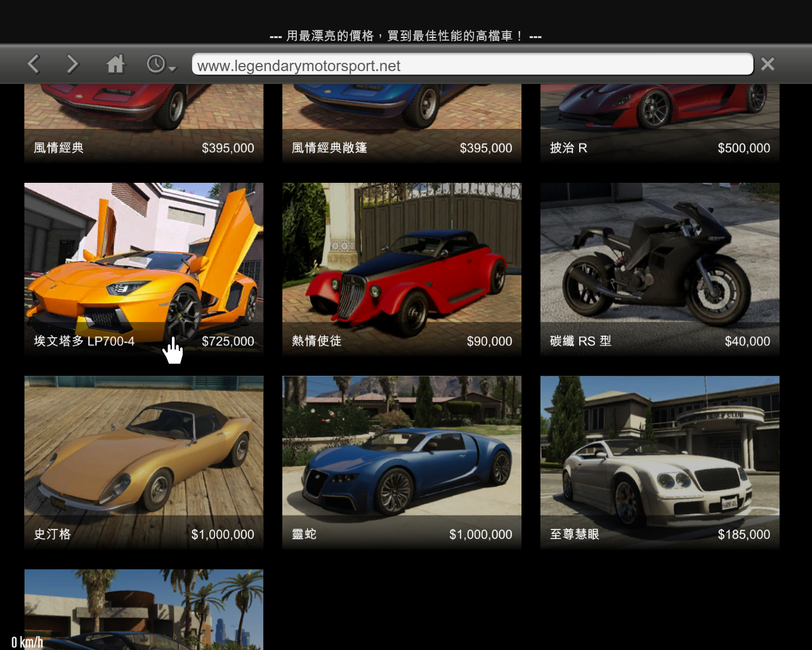The width and height of the screenshot is (812, 650).
Task: Go forward using the browser forward arrow
Action: click(x=73, y=64)
